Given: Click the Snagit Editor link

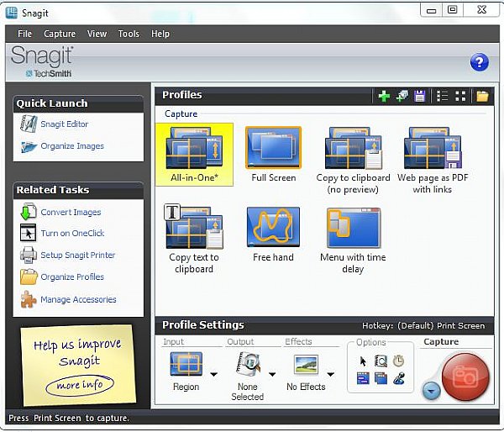Looking at the screenshot, I should pyautogui.click(x=65, y=124).
